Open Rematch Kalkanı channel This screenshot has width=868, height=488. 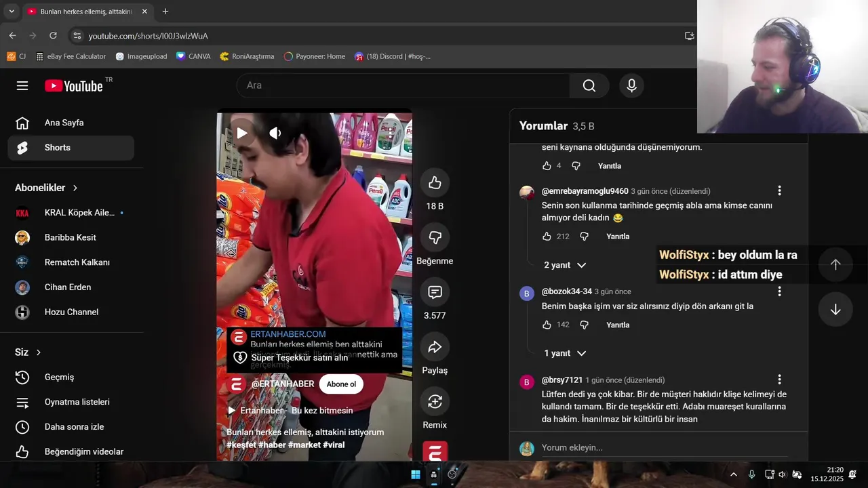(x=71, y=262)
